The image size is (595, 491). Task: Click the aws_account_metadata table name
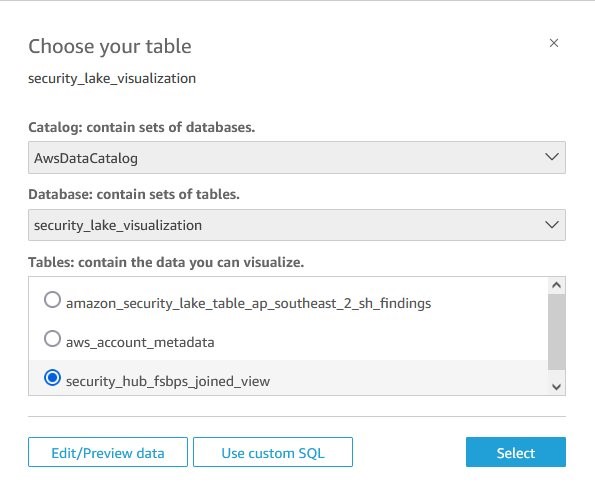click(140, 342)
